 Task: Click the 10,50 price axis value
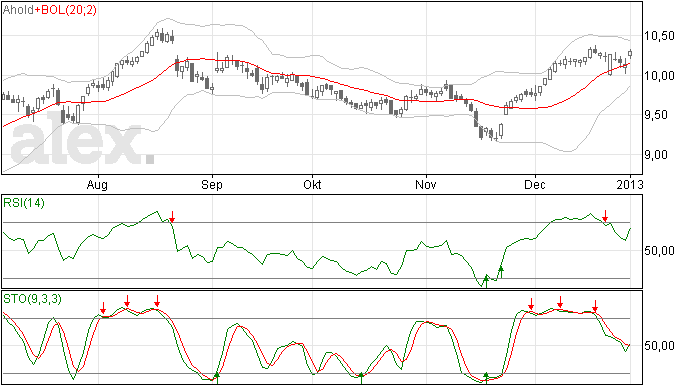pos(659,36)
